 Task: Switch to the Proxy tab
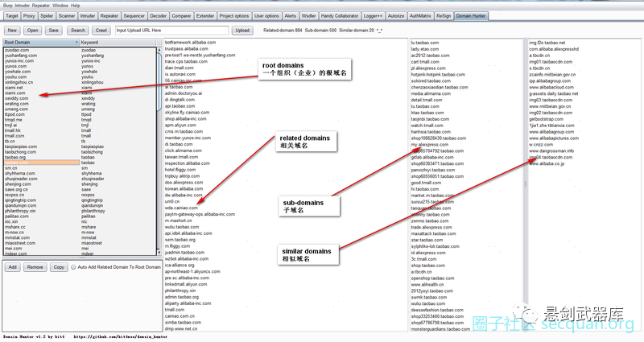29,16
